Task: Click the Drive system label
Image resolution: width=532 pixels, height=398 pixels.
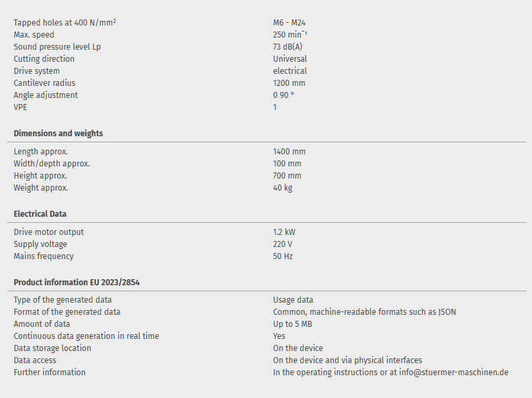Action: coord(37,71)
